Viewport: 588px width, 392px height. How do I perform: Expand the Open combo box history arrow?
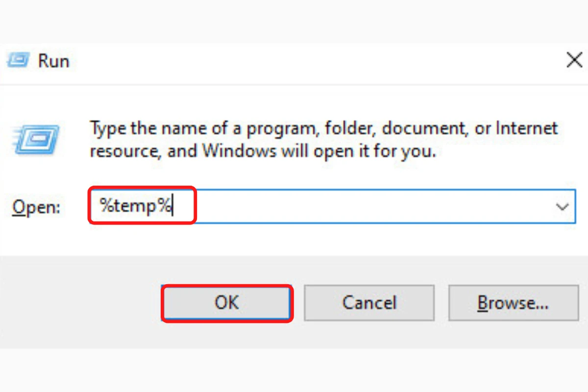[563, 207]
